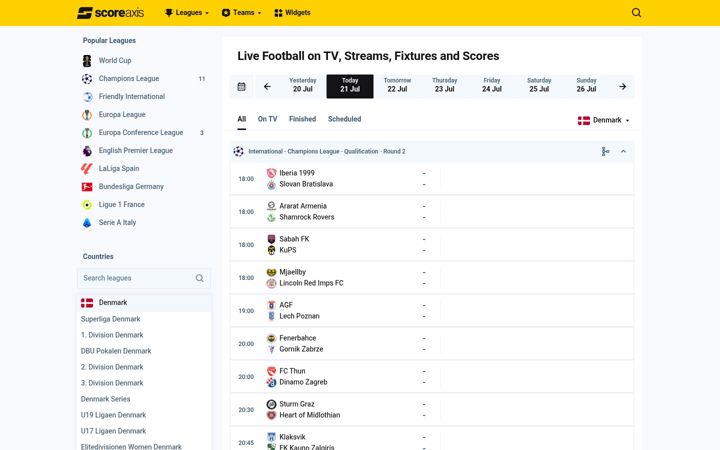
Task: Open the search magnifier in header
Action: 636,12
